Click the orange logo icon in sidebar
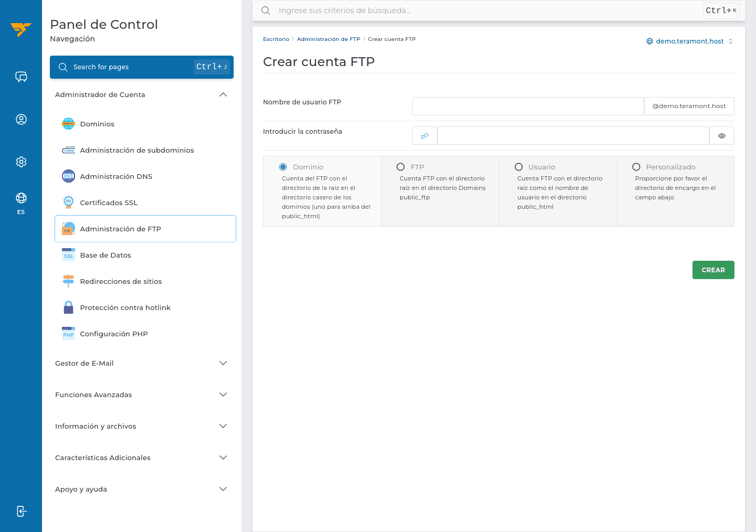 [x=21, y=29]
